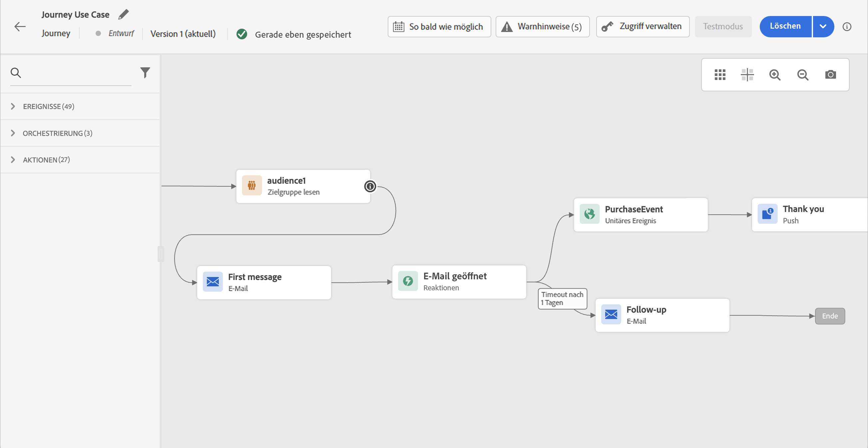This screenshot has width=868, height=448.
Task: Click the info badge on audience1 node
Action: [x=370, y=186]
